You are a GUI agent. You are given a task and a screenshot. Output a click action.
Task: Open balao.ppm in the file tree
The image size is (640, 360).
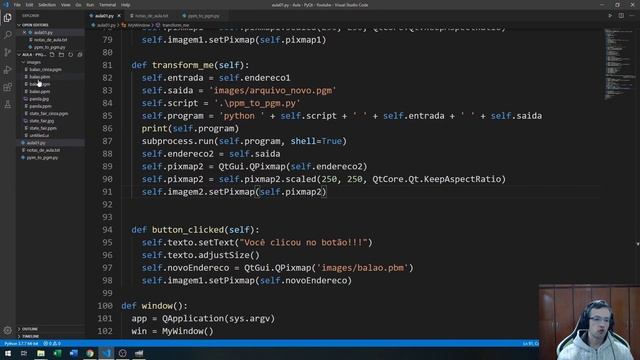pos(40,92)
